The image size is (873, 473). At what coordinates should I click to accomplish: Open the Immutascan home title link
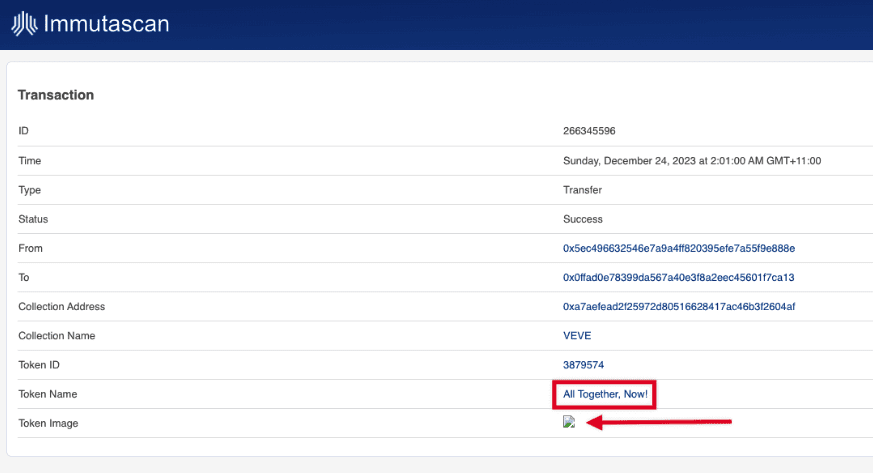click(x=106, y=24)
